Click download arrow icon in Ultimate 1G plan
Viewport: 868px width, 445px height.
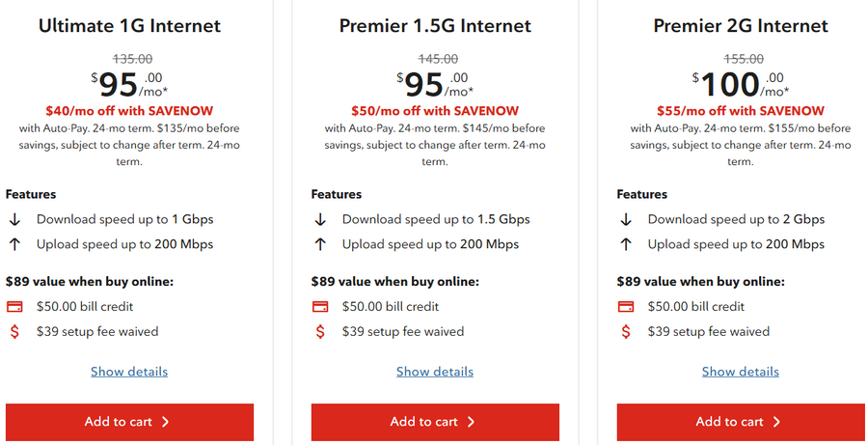pyautogui.click(x=14, y=219)
